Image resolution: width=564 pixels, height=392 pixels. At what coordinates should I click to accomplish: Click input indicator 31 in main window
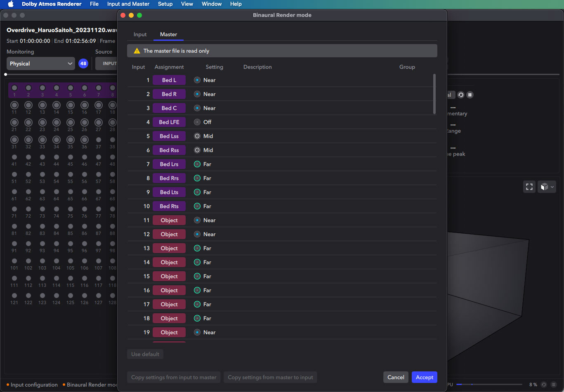[14, 140]
